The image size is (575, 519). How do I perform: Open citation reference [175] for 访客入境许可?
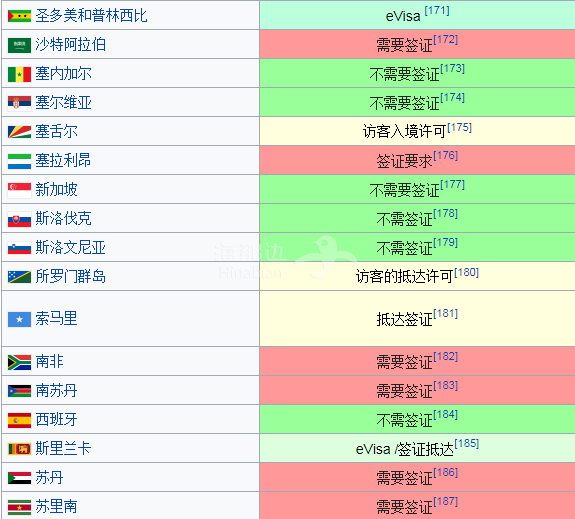tap(459, 127)
